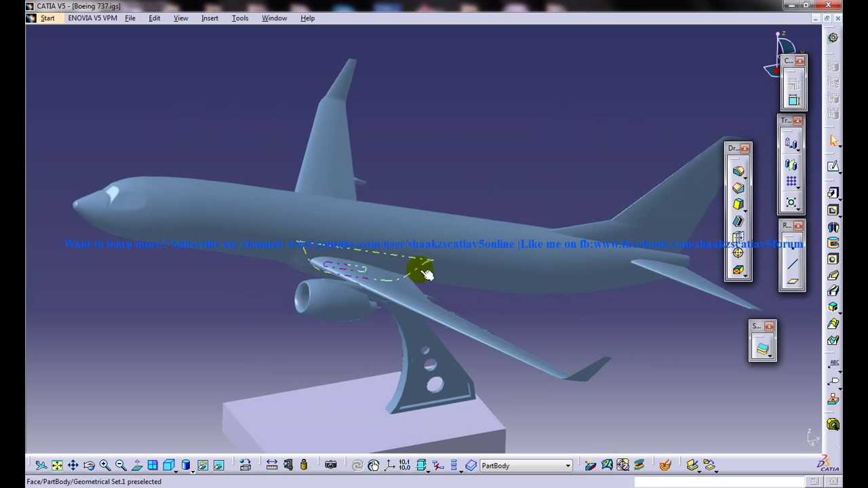Screen dimensions: 868x488
Task: Open the Window menu
Action: [275, 18]
